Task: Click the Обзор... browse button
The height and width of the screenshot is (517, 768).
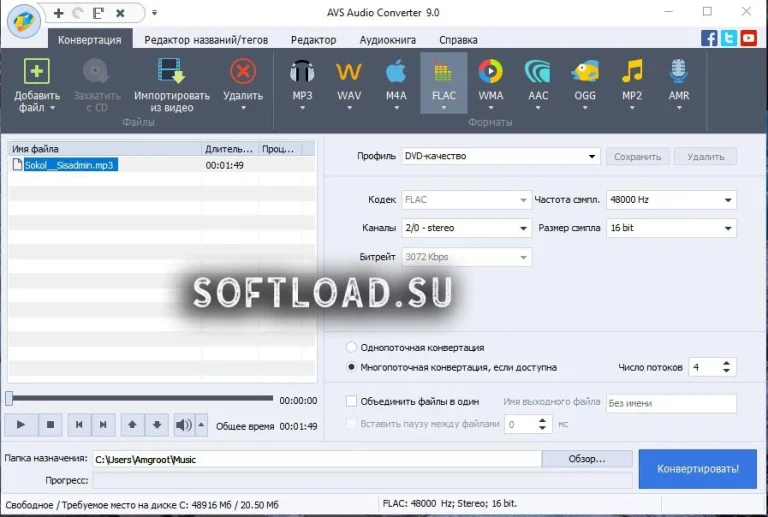Action: pyautogui.click(x=587, y=459)
